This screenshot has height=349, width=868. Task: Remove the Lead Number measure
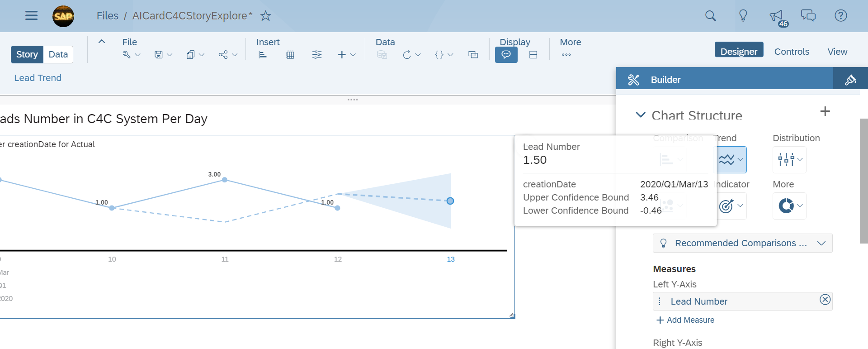tap(825, 300)
